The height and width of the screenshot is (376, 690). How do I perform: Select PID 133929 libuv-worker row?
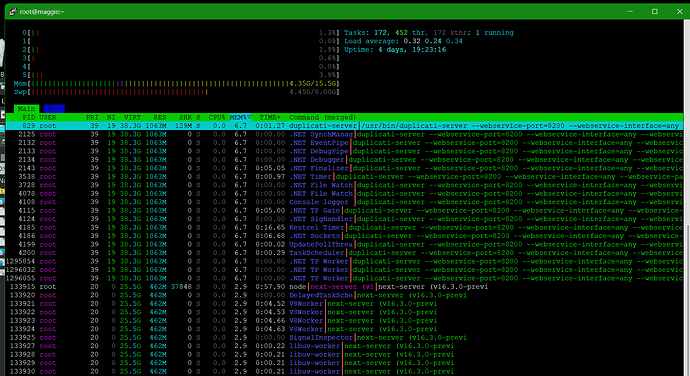point(344,363)
